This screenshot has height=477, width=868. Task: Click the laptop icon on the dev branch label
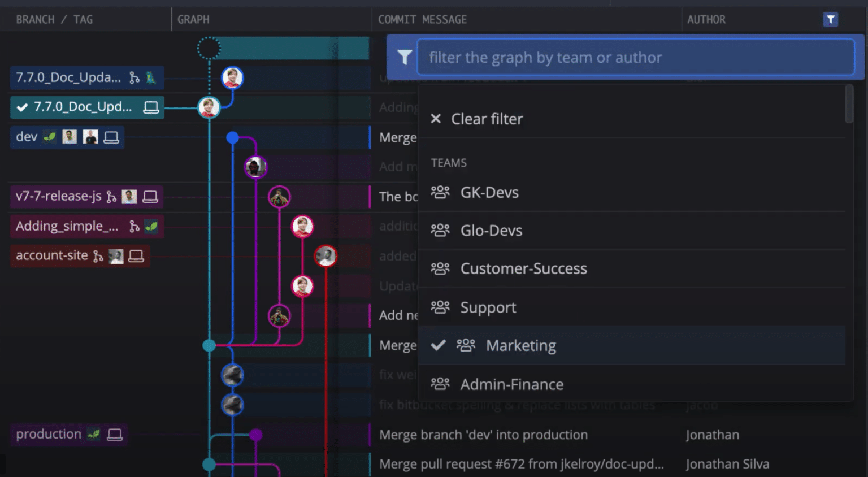[112, 136]
